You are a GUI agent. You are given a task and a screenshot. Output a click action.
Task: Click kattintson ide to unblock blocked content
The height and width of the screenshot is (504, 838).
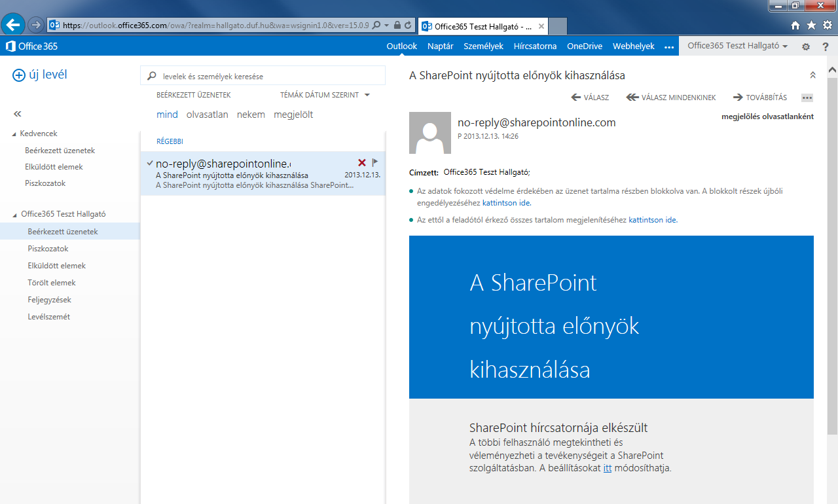506,203
